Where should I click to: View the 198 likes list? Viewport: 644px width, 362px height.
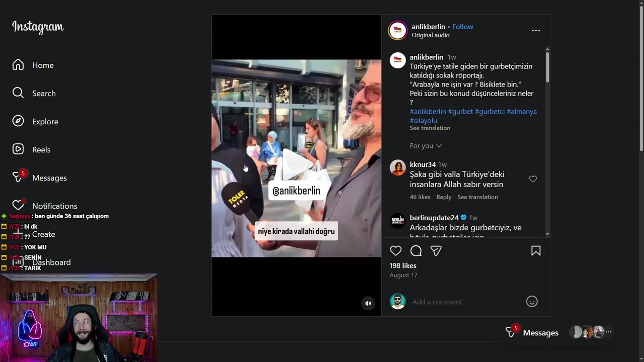(403, 266)
